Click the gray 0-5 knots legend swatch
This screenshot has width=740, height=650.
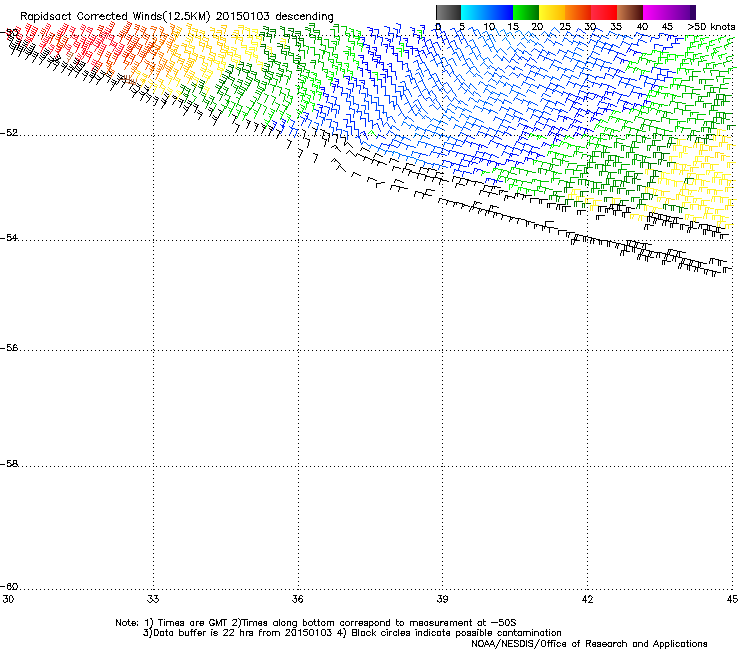tap(448, 12)
